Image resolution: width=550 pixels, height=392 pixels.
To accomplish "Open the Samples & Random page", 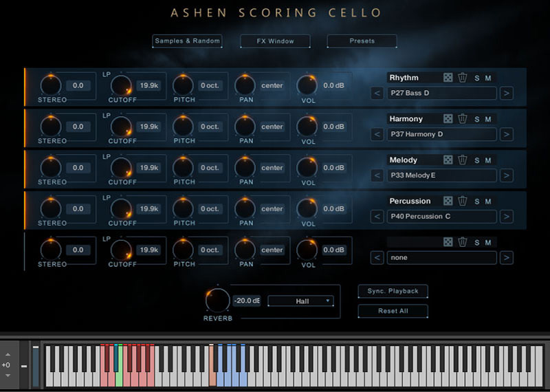I will coord(187,41).
